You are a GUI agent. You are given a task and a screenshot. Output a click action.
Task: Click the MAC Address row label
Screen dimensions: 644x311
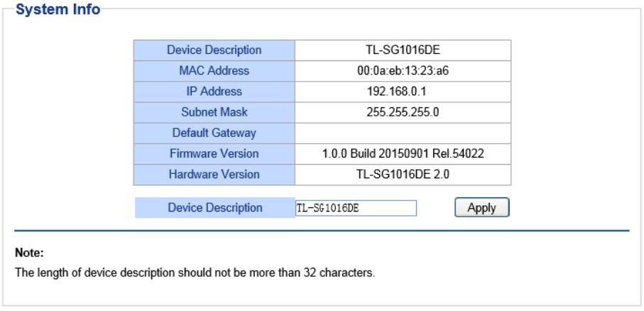tap(214, 71)
